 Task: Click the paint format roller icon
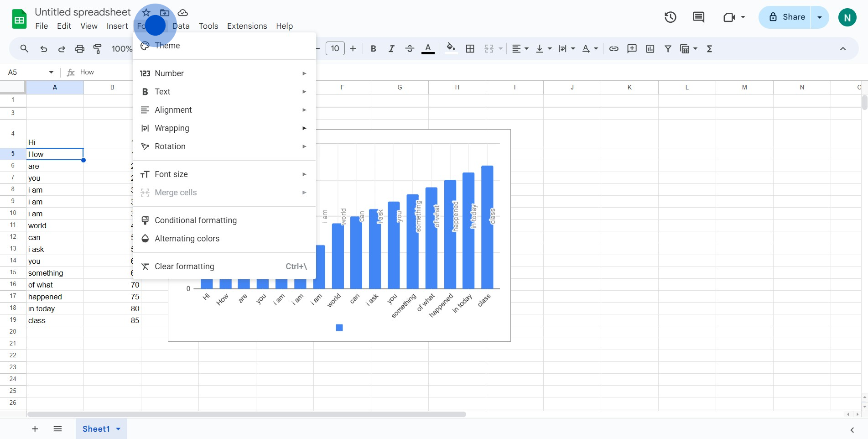(98, 49)
